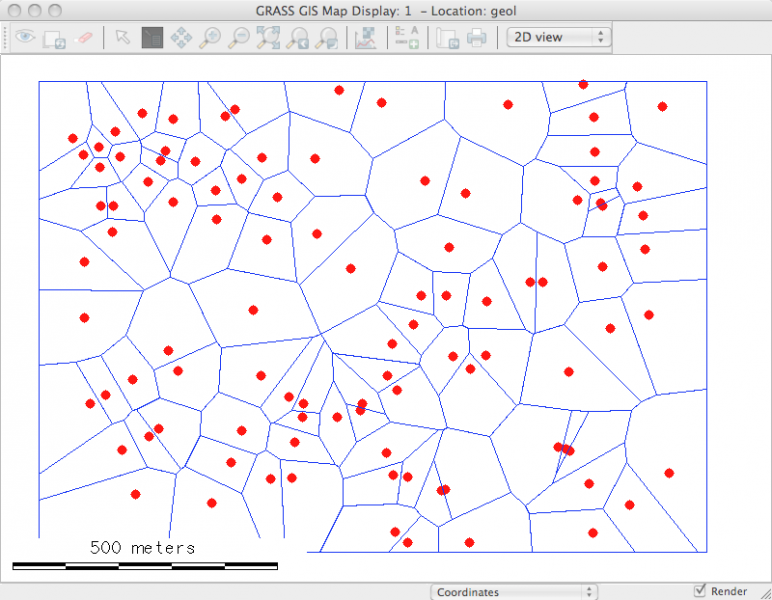Expand the Coordinates status bar dropdown
Viewport: 772px width, 600px height.
(x=513, y=592)
